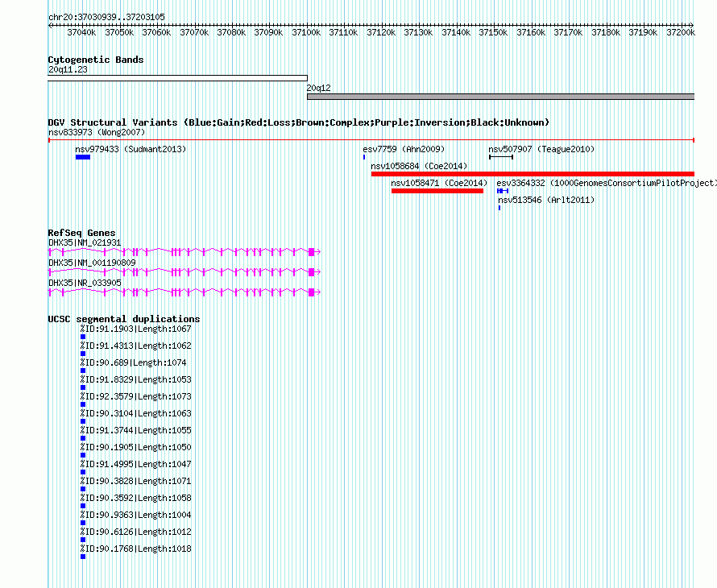Click the DHX35|NR_033905 gene label

tap(85, 283)
